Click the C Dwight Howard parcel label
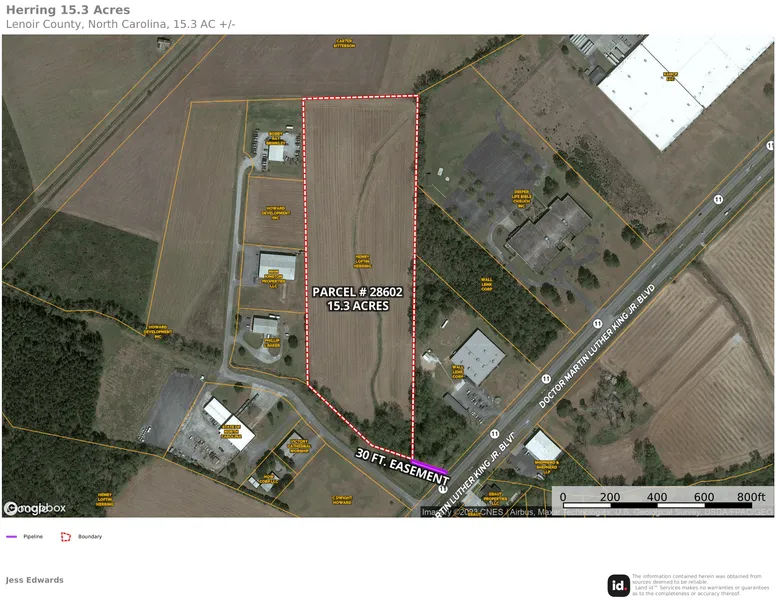The width and height of the screenshot is (776, 600). point(341,500)
